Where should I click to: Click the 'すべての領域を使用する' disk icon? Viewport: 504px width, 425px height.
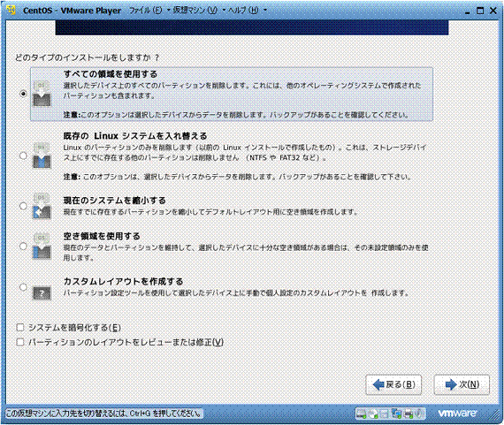point(42,94)
